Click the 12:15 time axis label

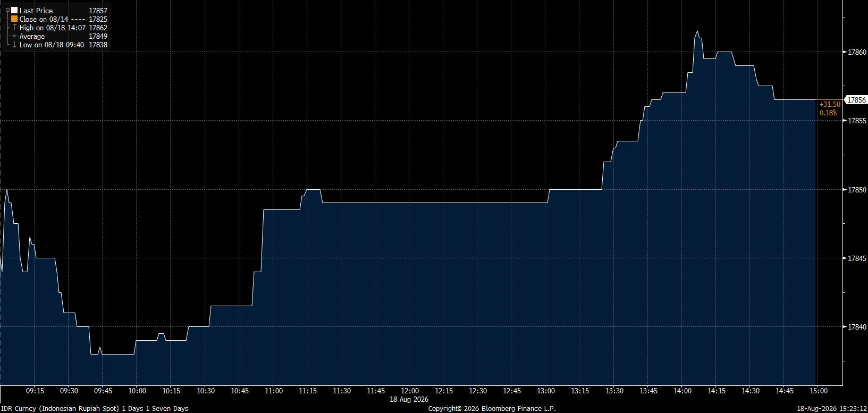coord(444,391)
